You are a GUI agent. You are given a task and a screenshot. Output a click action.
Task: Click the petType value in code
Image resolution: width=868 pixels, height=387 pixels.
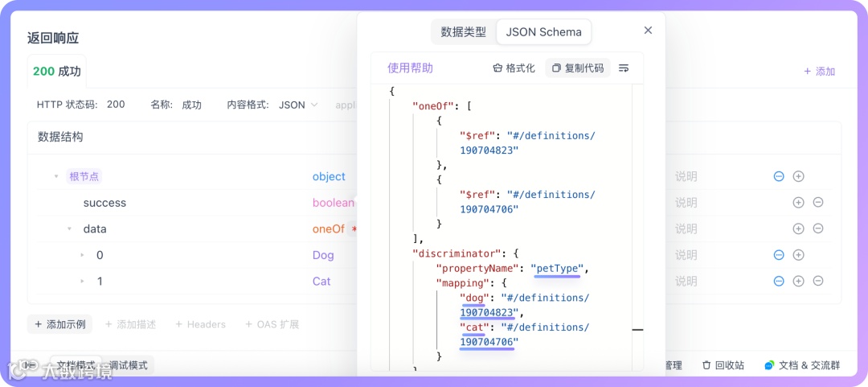[x=558, y=269]
